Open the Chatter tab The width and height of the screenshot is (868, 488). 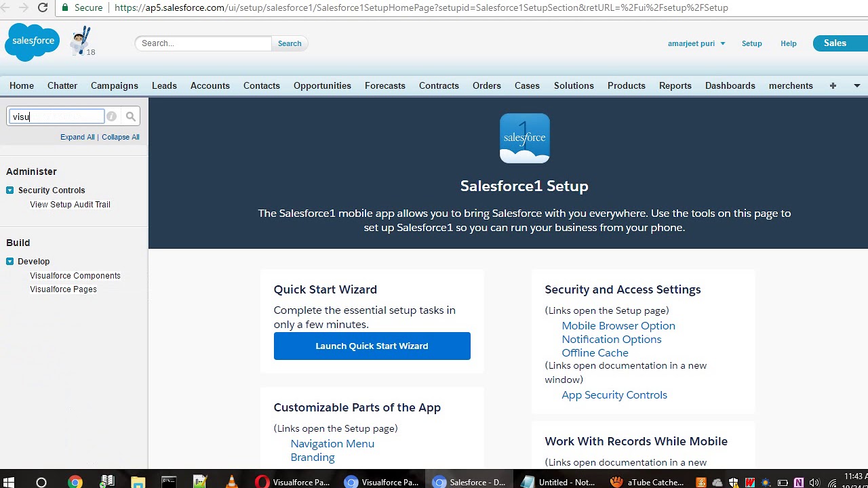pos(62,86)
